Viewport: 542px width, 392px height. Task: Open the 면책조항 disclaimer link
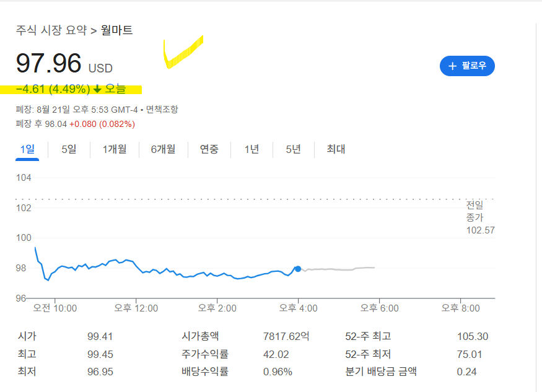tap(162, 110)
